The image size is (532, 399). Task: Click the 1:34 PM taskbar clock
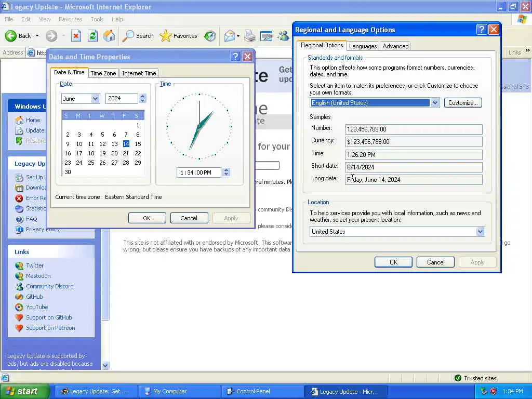pyautogui.click(x=513, y=391)
